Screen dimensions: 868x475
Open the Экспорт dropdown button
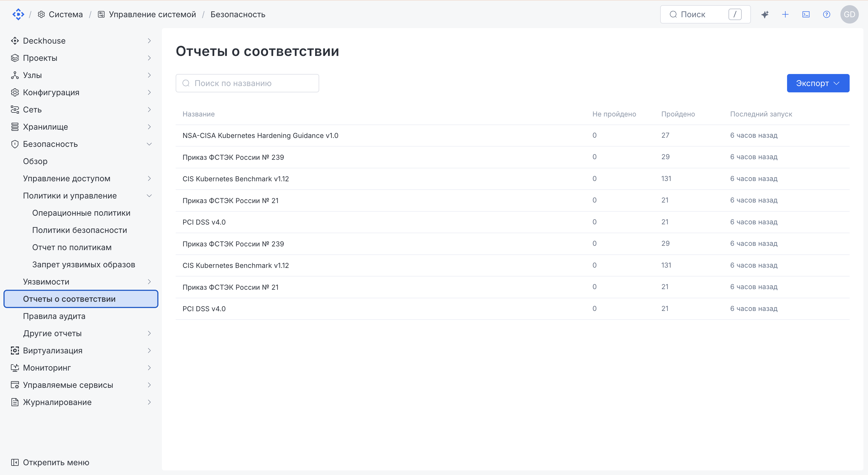point(818,83)
